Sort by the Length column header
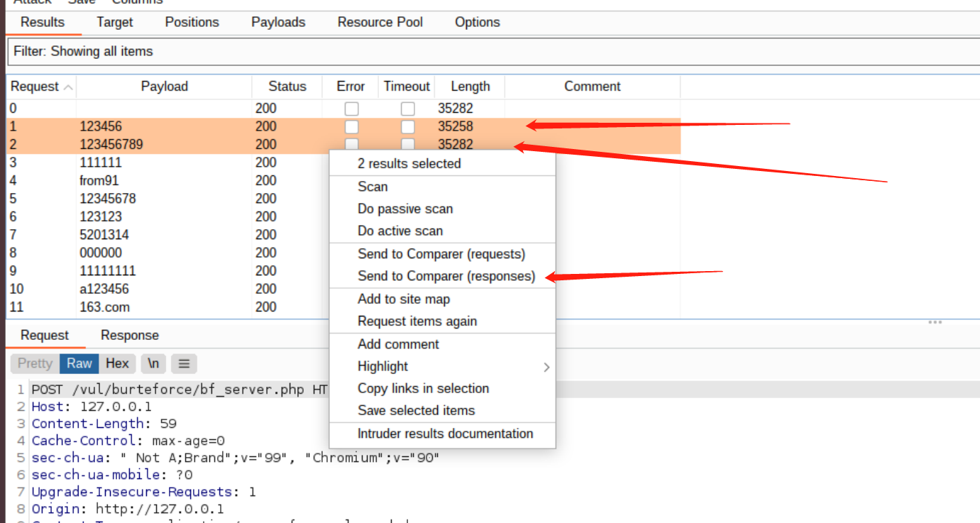The height and width of the screenshot is (523, 980). [x=470, y=87]
